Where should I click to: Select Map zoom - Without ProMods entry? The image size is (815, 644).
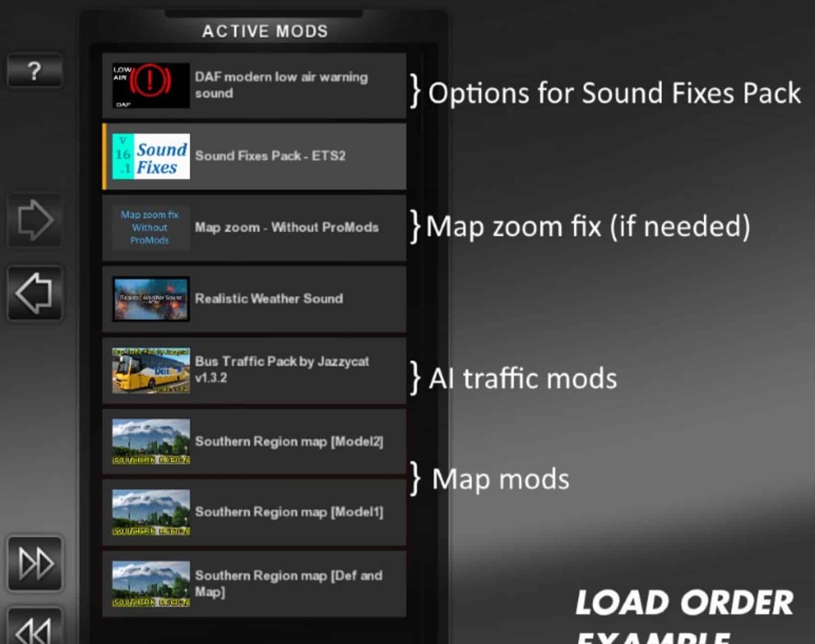254,227
